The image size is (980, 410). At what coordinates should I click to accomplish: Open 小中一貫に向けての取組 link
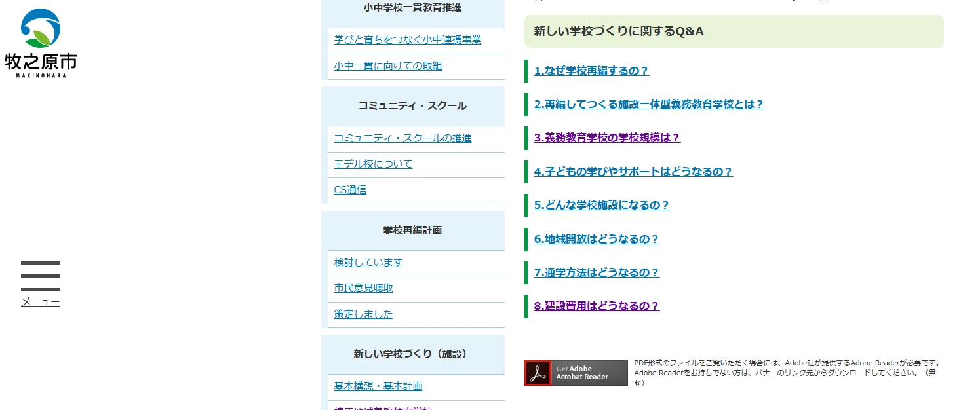388,66
